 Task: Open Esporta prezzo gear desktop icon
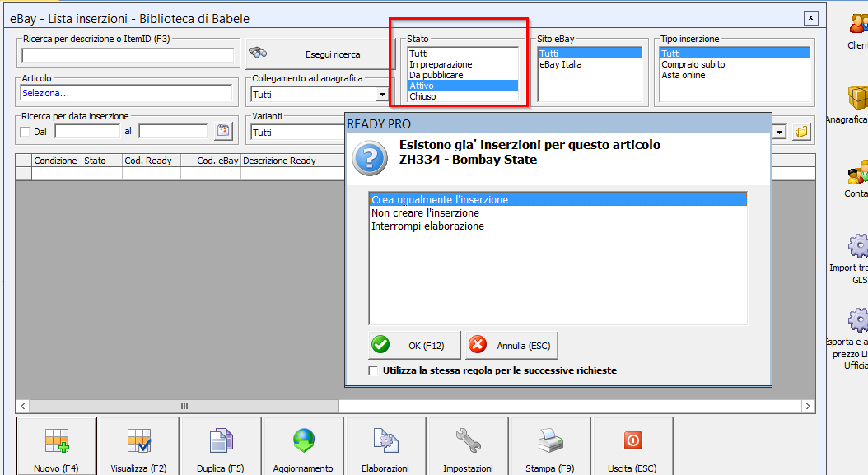pyautogui.click(x=858, y=320)
